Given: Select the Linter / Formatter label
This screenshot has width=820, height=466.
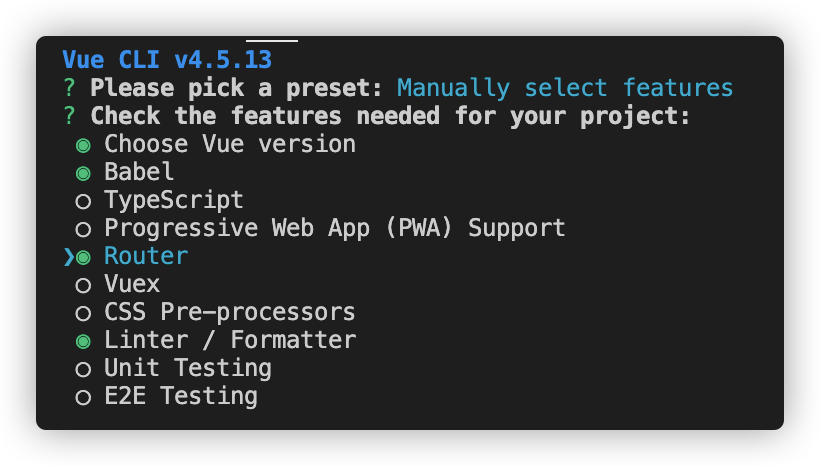Looking at the screenshot, I should (x=230, y=340).
